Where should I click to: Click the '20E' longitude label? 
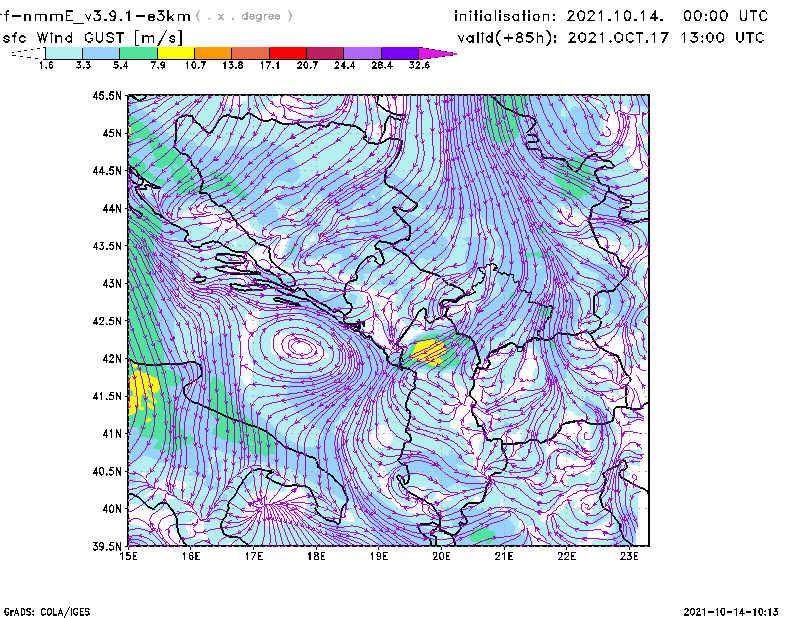441,556
